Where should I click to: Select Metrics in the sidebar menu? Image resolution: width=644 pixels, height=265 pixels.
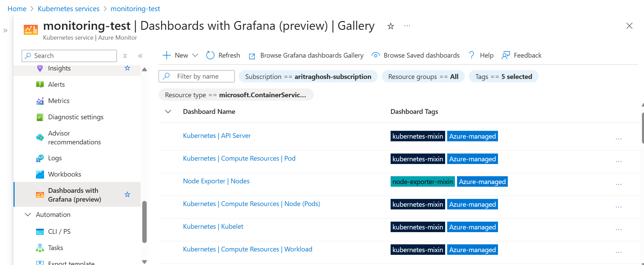point(59,101)
